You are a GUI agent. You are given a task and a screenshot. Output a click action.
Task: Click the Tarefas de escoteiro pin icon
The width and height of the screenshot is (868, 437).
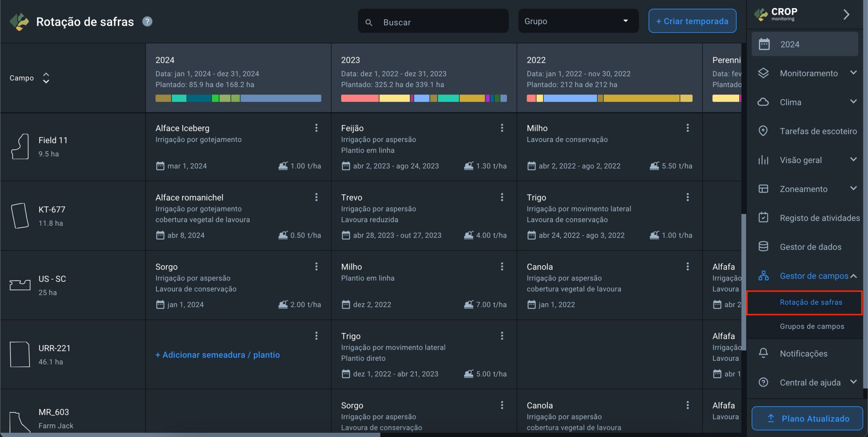tap(763, 131)
